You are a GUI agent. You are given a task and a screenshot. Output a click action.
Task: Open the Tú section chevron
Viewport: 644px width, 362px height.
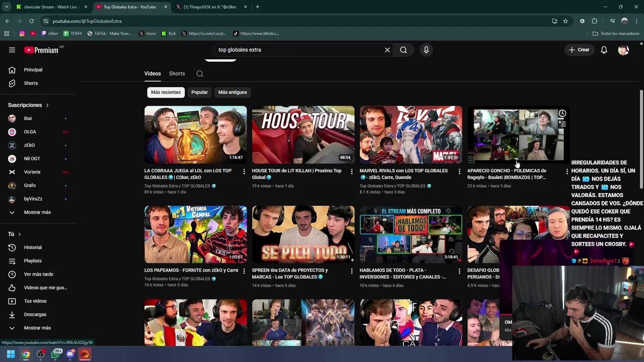tap(20, 234)
